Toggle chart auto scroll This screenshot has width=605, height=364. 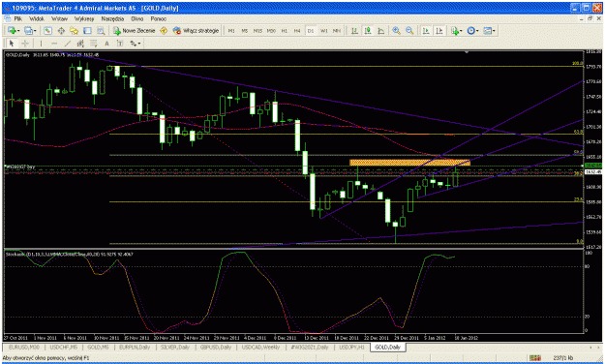[426, 30]
